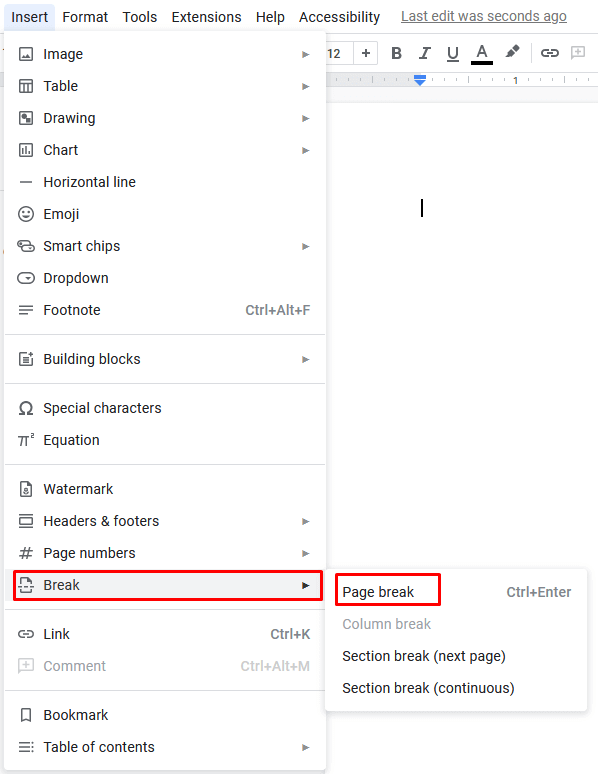Click the Watermark icon in Insert menu
The height and width of the screenshot is (774, 598).
tap(26, 489)
